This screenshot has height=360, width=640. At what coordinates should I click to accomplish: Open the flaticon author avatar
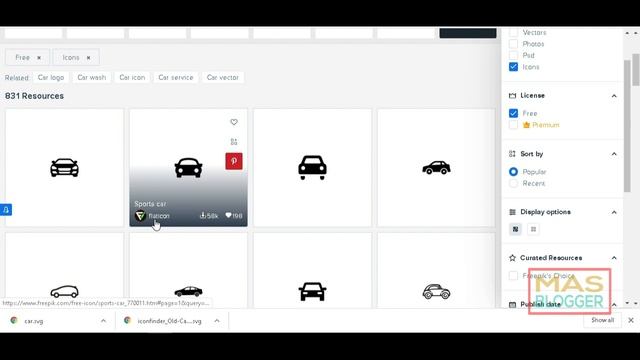tap(140, 216)
